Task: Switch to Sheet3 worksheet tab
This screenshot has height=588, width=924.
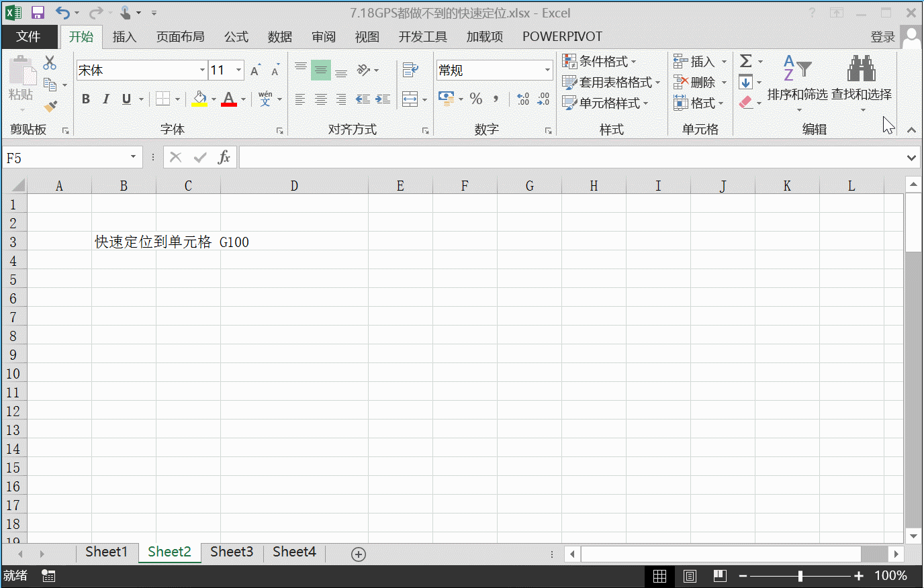Action: click(231, 551)
